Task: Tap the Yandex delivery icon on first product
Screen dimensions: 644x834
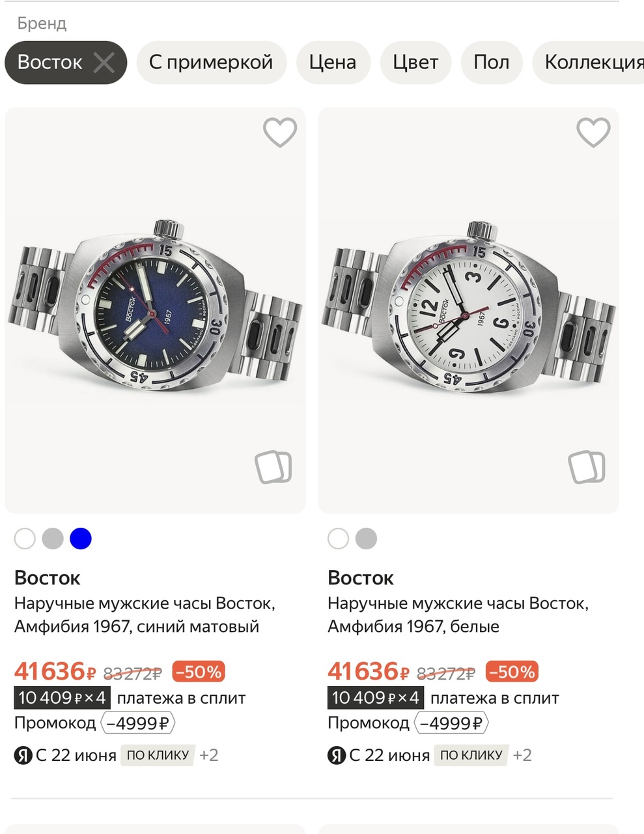Action: click(x=23, y=756)
